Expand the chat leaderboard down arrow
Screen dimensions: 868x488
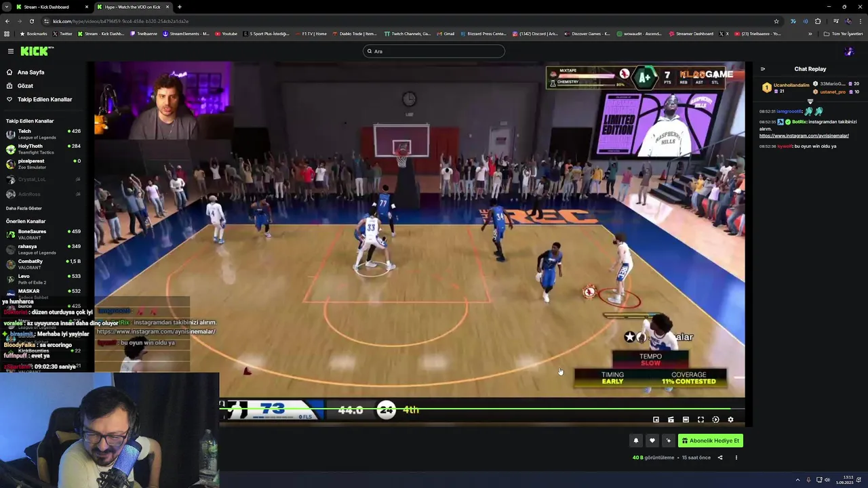810,102
